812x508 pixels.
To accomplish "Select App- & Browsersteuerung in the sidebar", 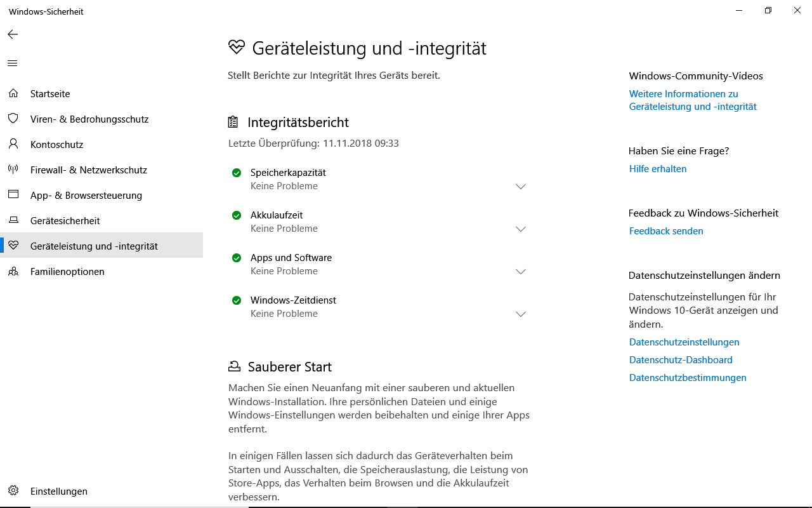I will (101, 195).
